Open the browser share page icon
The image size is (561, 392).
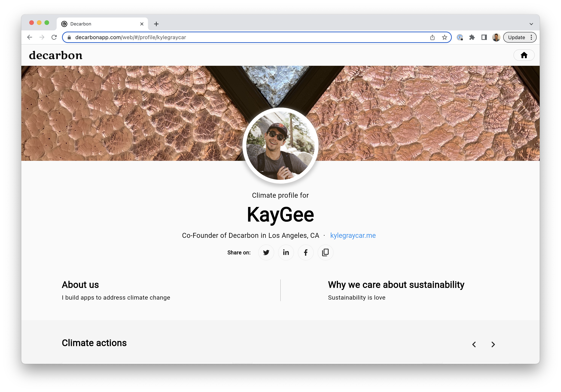point(432,37)
